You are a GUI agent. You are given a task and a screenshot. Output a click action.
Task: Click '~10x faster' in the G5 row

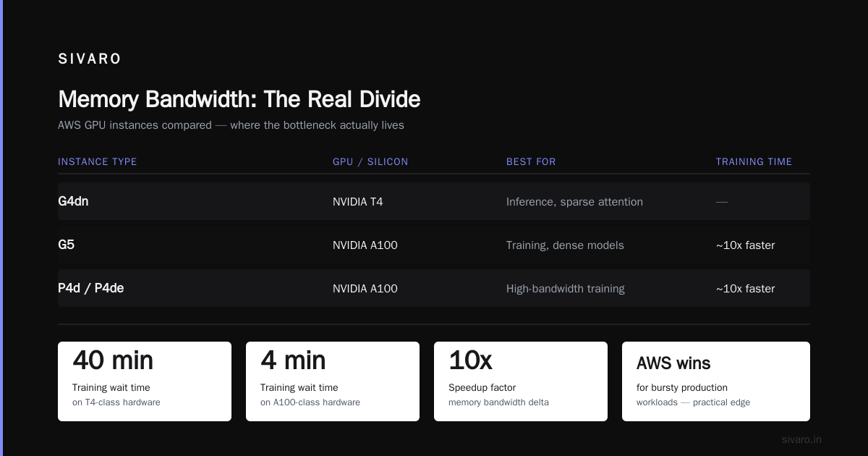[x=745, y=245]
